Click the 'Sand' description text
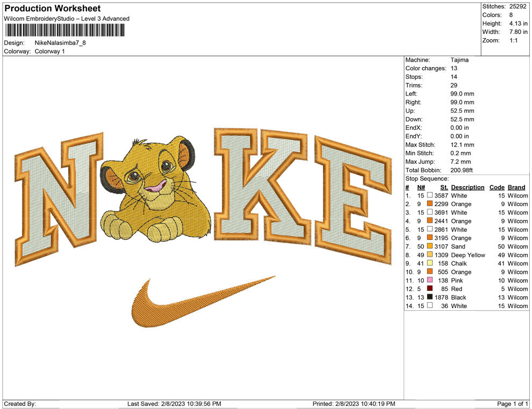 (x=458, y=246)
